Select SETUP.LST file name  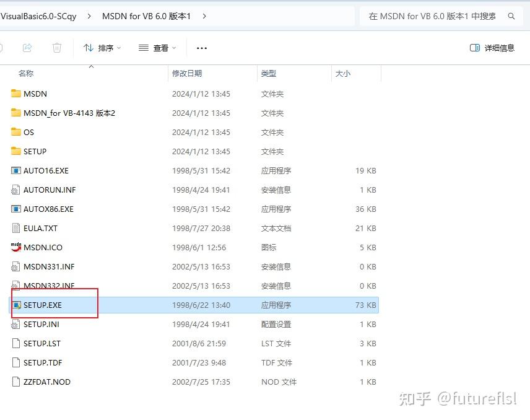point(42,344)
